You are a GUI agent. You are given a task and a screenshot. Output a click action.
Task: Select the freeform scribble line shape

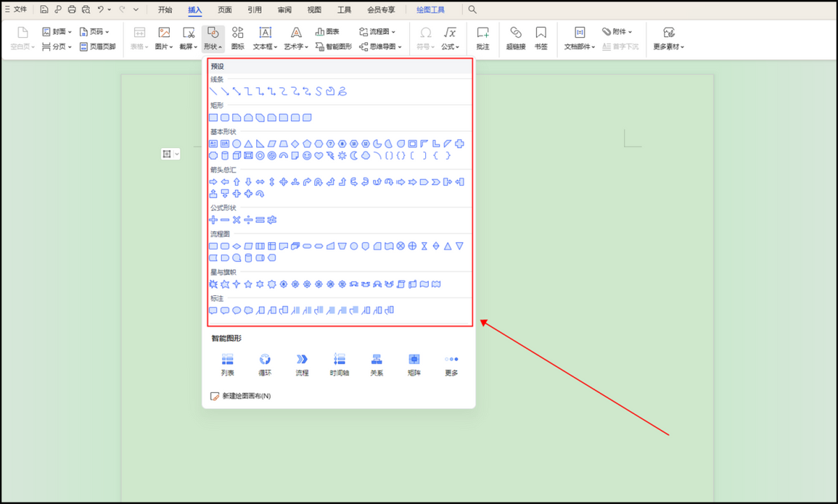[x=342, y=91]
